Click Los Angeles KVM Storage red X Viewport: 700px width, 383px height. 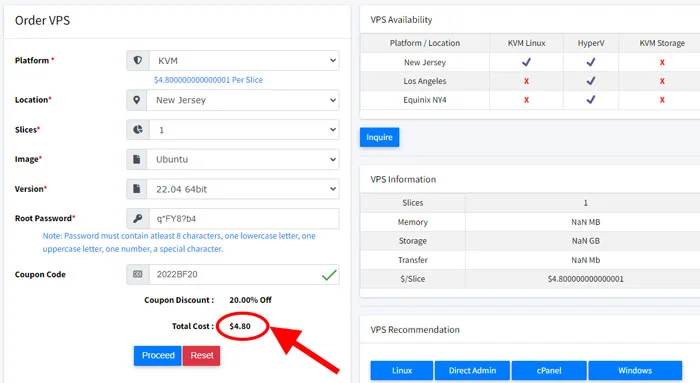(662, 81)
